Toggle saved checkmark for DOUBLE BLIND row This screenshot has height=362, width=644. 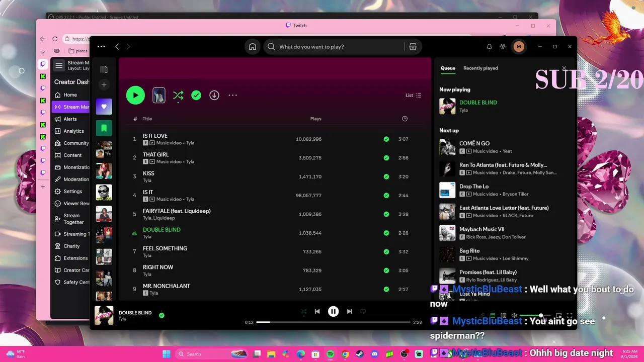click(x=386, y=233)
